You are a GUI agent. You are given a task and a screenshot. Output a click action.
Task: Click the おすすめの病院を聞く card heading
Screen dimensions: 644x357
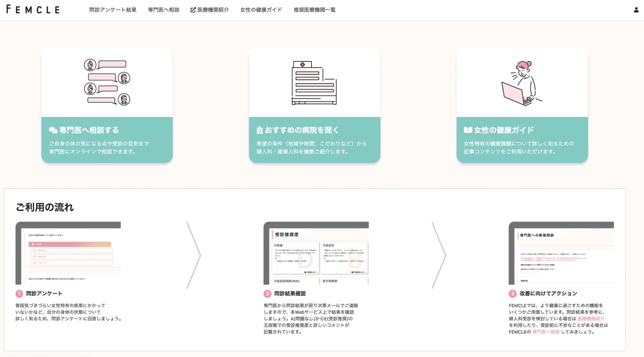point(302,130)
